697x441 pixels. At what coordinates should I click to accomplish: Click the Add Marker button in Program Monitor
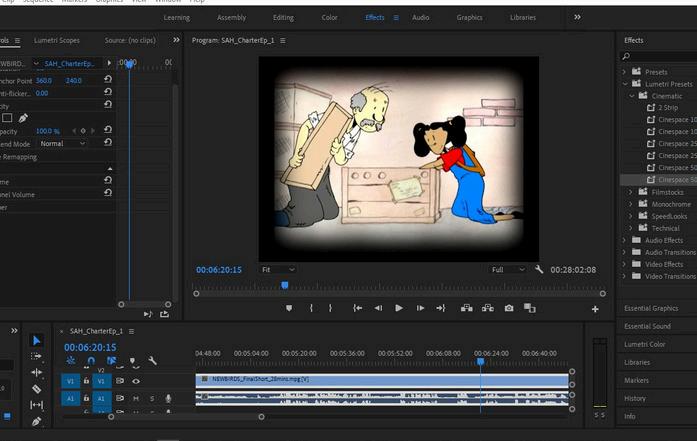[289, 308]
